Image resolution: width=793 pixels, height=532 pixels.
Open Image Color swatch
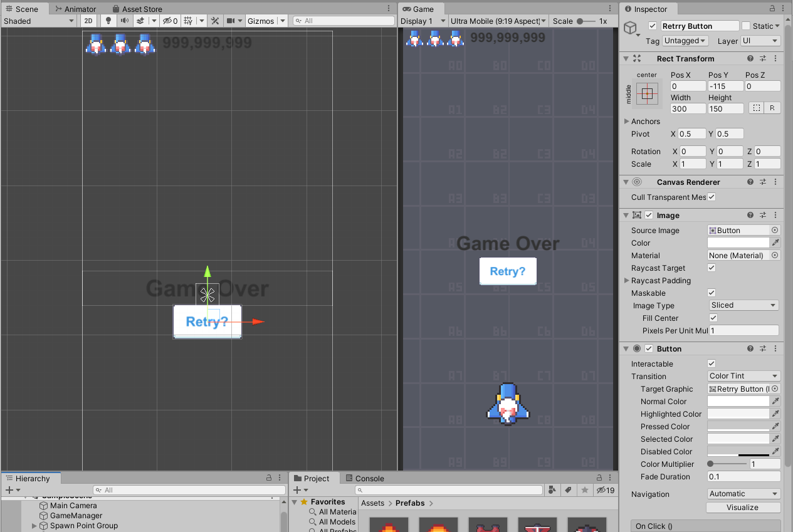click(x=738, y=243)
